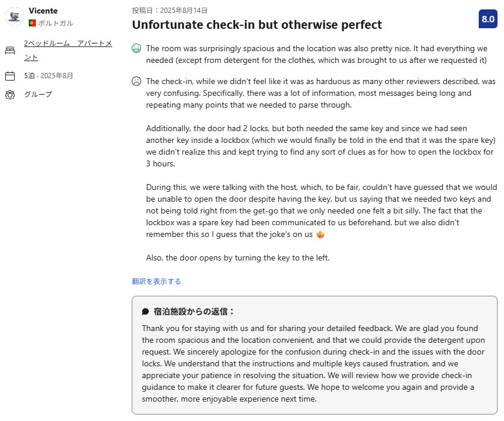Show translation via 翻訳を表示する link

[156, 281]
